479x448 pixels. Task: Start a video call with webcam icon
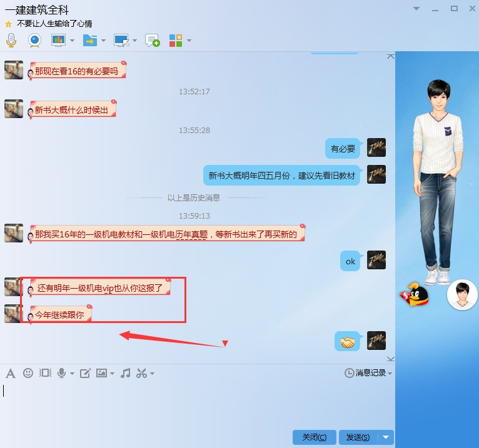[34, 40]
